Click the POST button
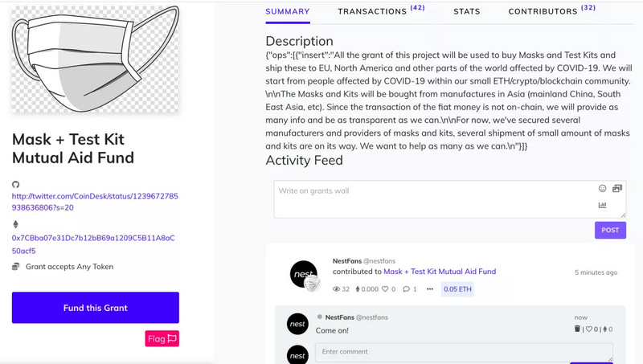 pyautogui.click(x=610, y=230)
